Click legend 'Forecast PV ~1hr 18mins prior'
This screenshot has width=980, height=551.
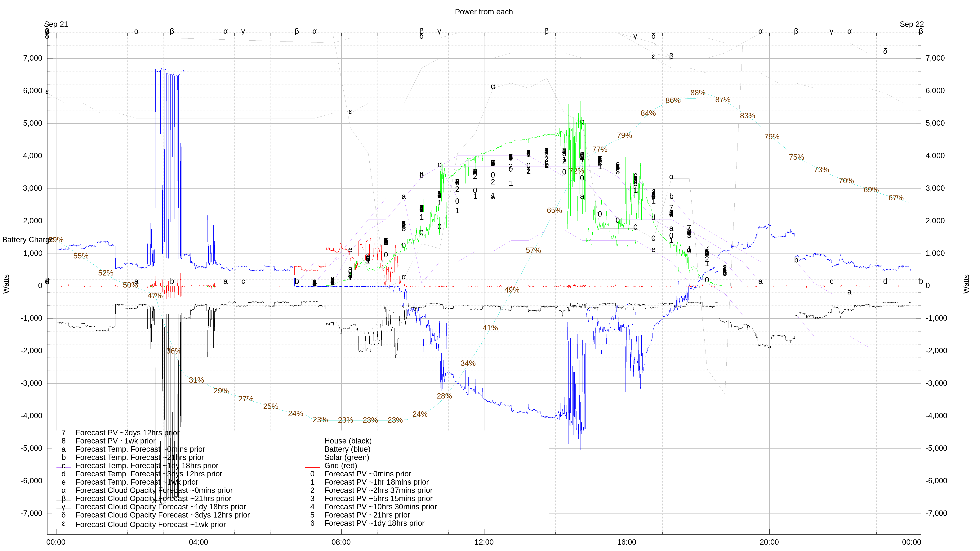point(376,482)
